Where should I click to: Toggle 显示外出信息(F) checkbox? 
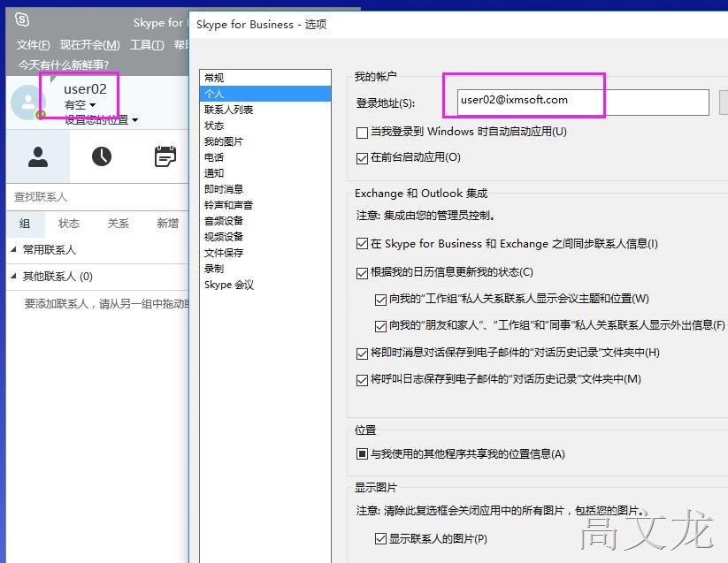pyautogui.click(x=380, y=326)
